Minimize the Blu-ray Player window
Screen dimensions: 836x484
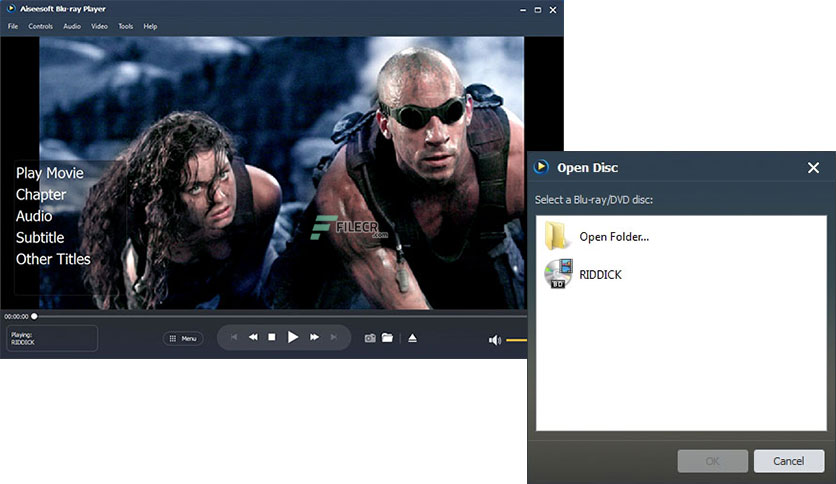522,10
